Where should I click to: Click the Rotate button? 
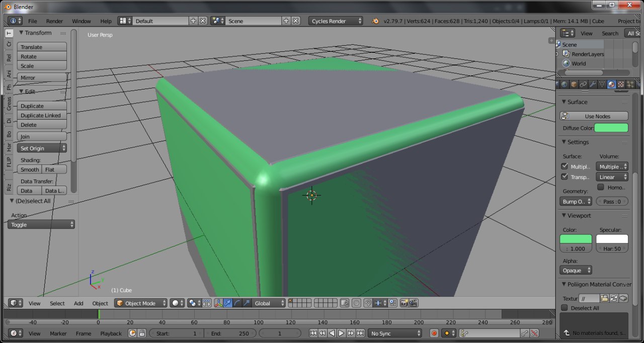click(x=42, y=56)
